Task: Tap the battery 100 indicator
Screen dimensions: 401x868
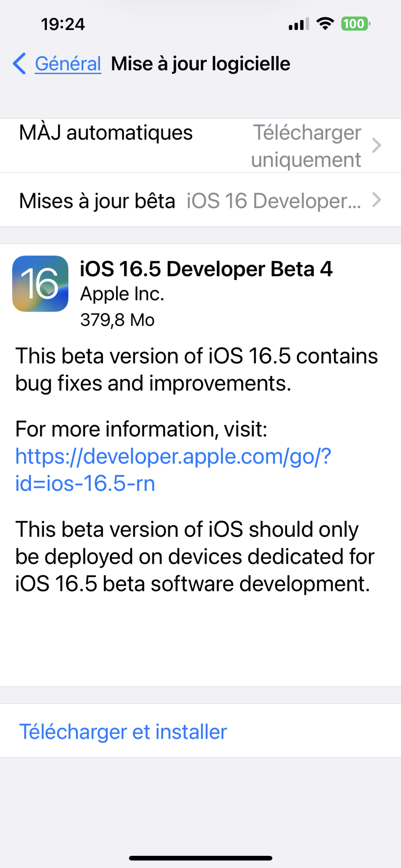Action: [355, 23]
